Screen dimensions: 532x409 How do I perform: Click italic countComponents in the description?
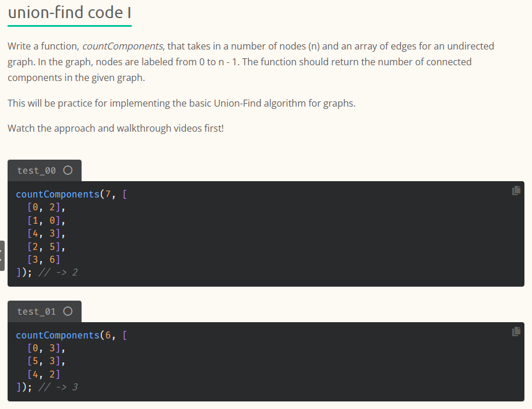122,46
